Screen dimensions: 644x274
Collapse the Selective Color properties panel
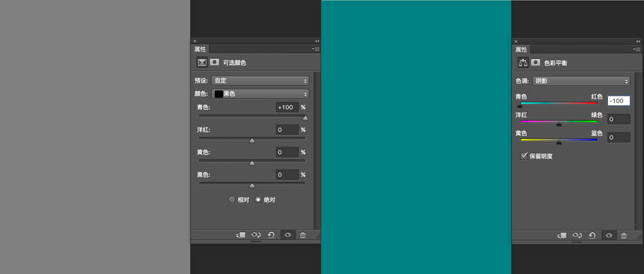click(317, 41)
